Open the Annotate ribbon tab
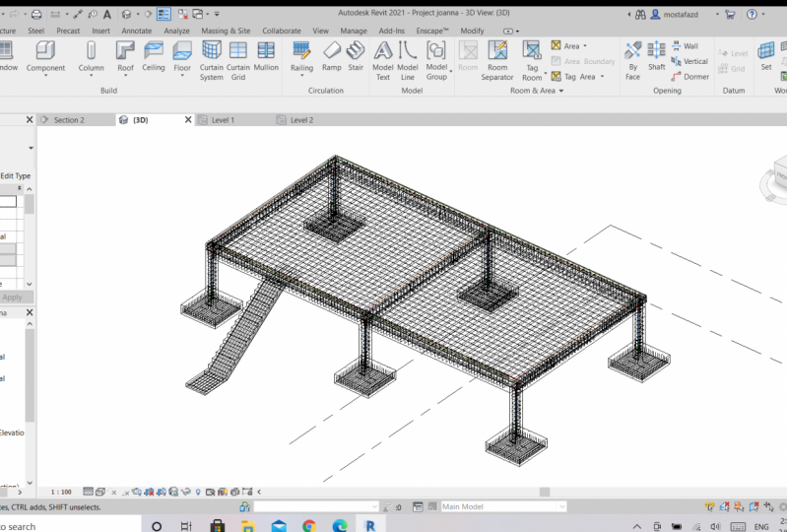This screenshot has height=532, width=787. pos(137,31)
